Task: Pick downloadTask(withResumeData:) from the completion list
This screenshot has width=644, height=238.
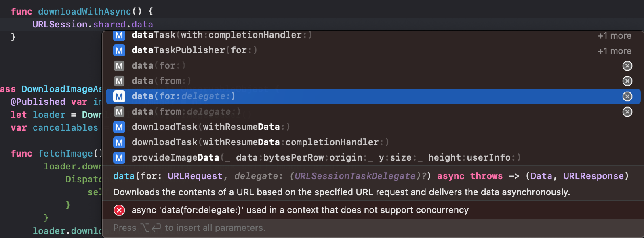Action: (210, 127)
